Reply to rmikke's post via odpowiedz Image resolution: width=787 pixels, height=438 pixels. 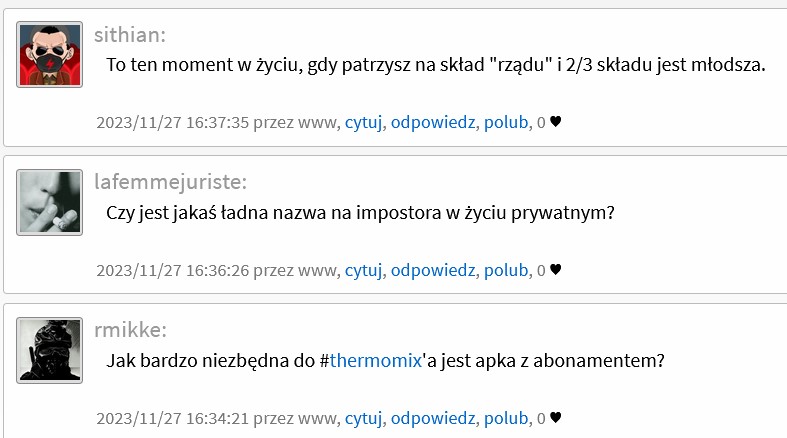pyautogui.click(x=433, y=418)
